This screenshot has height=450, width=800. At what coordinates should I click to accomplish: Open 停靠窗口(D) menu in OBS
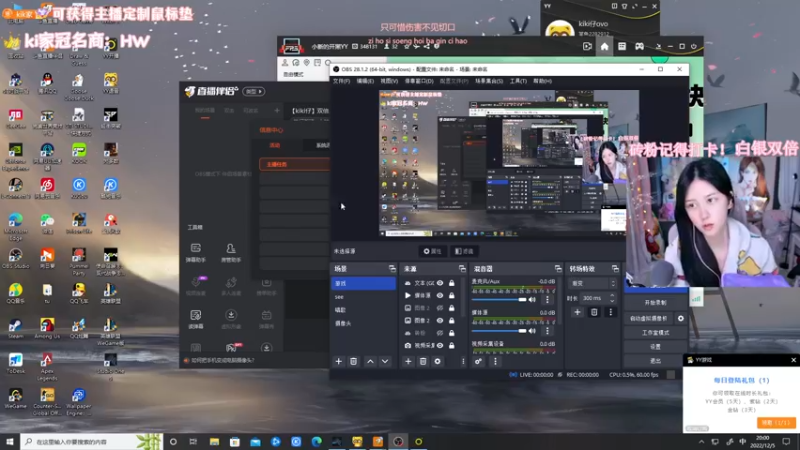tap(419, 81)
